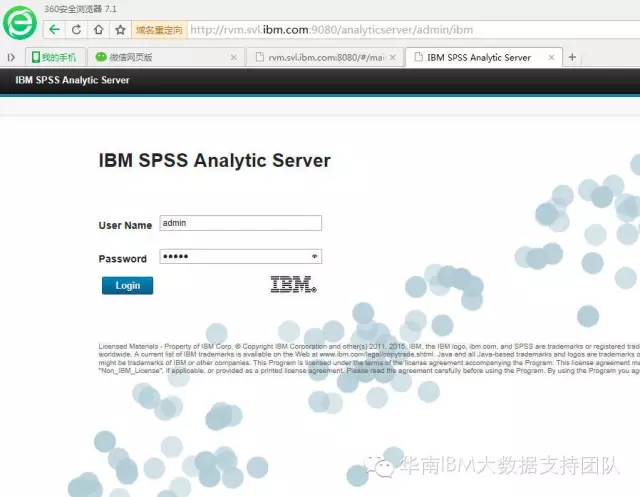This screenshot has height=497, width=640.
Task: Close the rvm.svl.ibm.com:8080 tab
Action: [393, 58]
